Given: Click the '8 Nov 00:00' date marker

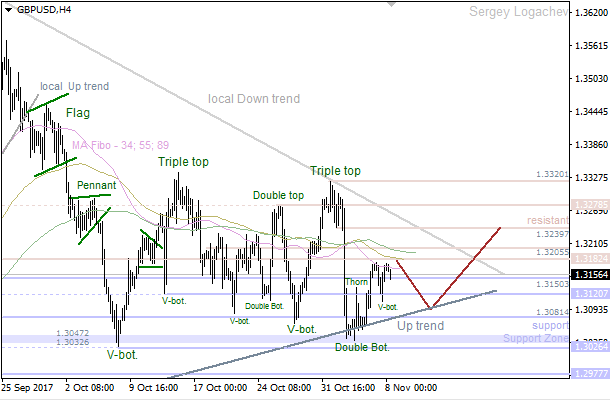Looking at the screenshot, I should [x=411, y=387].
